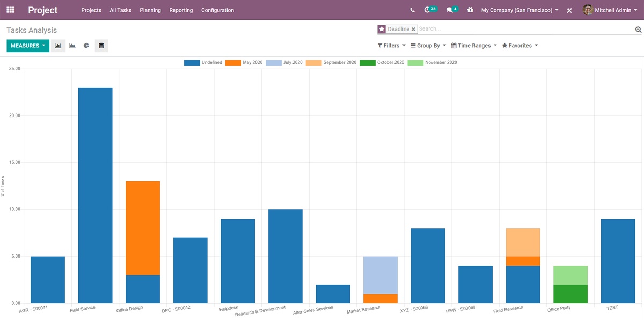Open the Reporting menu
The image size is (644, 320).
pyautogui.click(x=181, y=10)
